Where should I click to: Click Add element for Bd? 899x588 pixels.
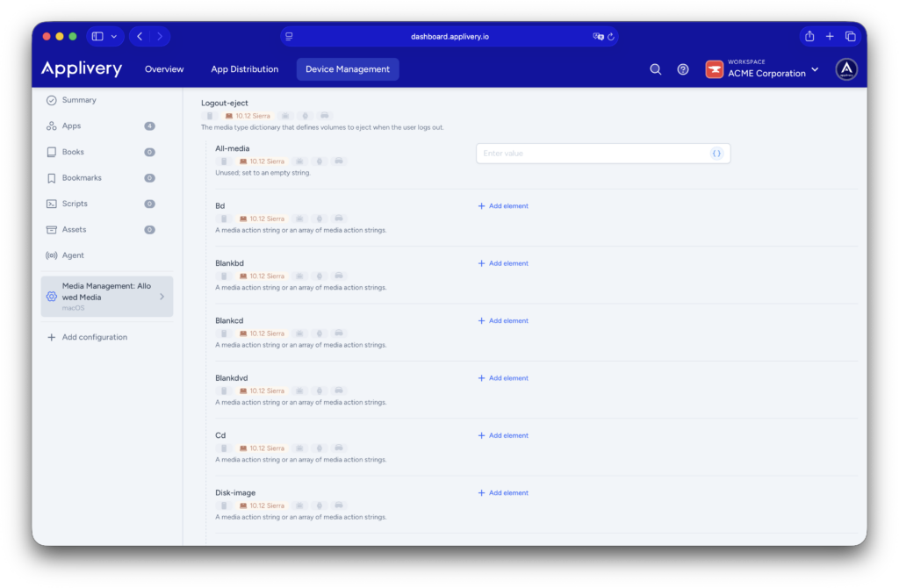[503, 206]
